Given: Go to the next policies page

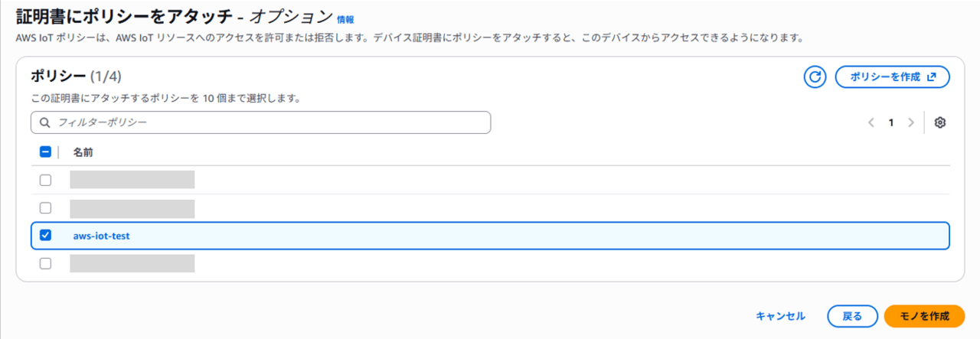Looking at the screenshot, I should click(910, 122).
